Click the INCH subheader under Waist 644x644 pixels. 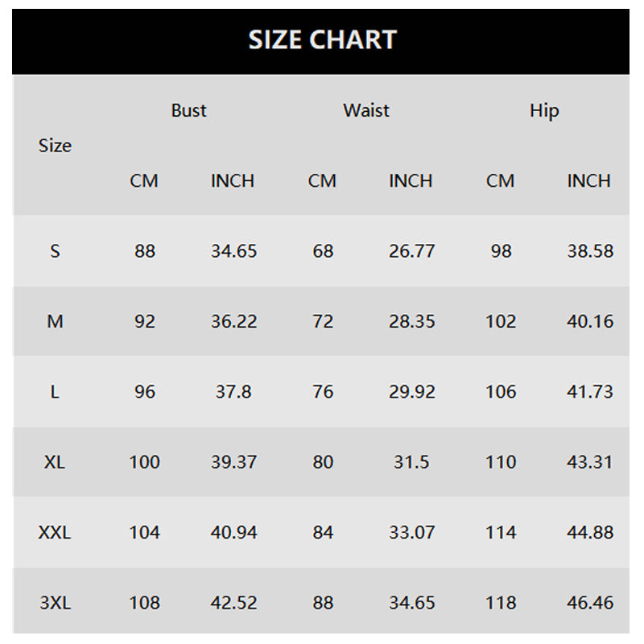[x=411, y=181]
